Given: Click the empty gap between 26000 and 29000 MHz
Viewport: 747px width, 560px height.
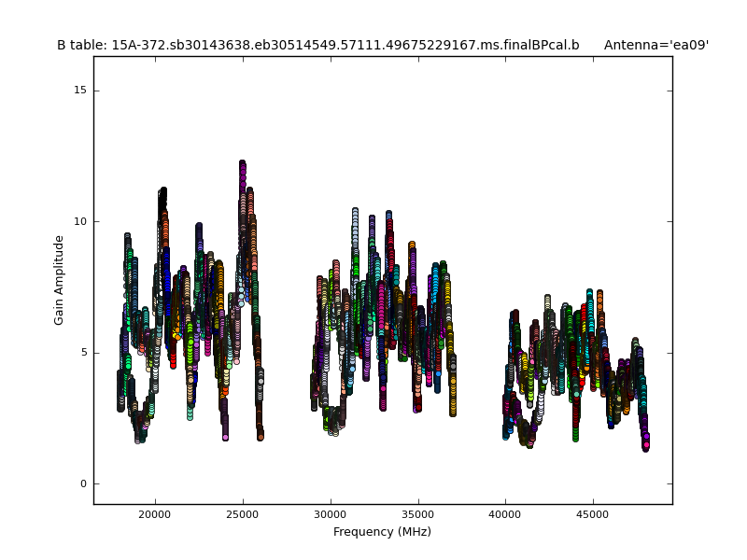Looking at the screenshot, I should (x=287, y=373).
